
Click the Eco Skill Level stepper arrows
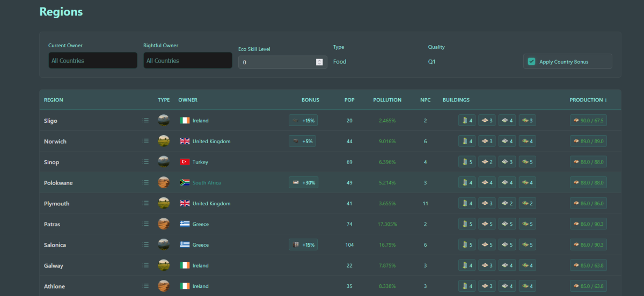pyautogui.click(x=319, y=62)
